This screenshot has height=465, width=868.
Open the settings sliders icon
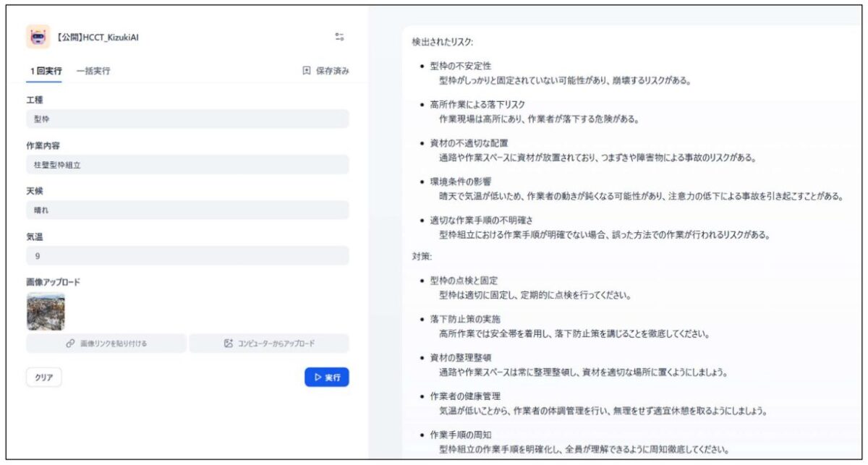339,37
